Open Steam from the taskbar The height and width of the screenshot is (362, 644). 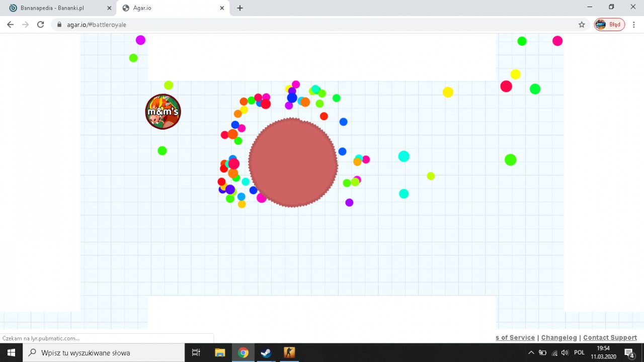pyautogui.click(x=266, y=352)
